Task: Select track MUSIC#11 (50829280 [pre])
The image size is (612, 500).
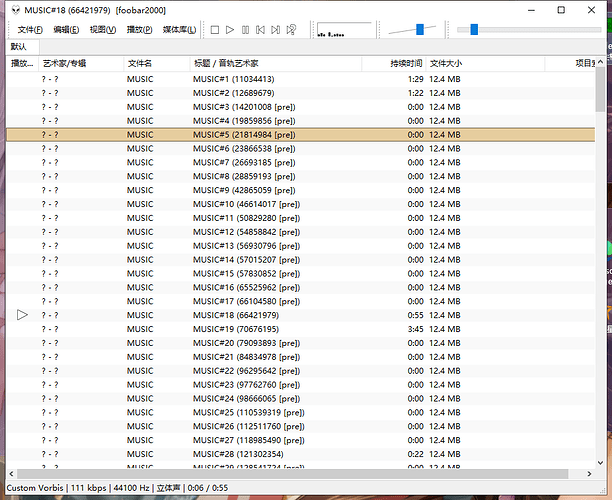Action: click(301, 218)
